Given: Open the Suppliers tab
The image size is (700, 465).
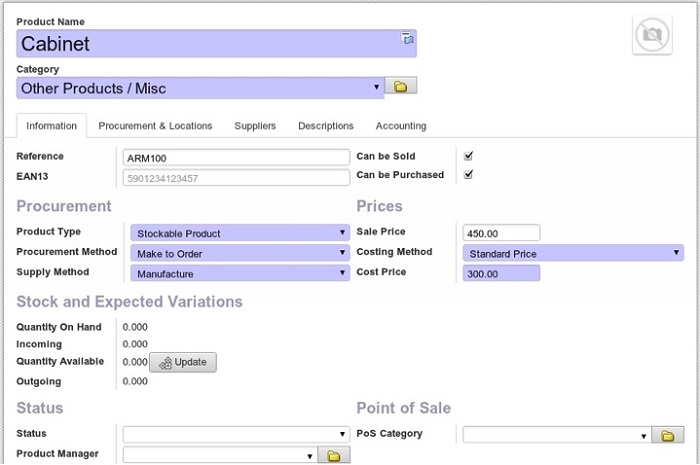Looking at the screenshot, I should point(255,126).
